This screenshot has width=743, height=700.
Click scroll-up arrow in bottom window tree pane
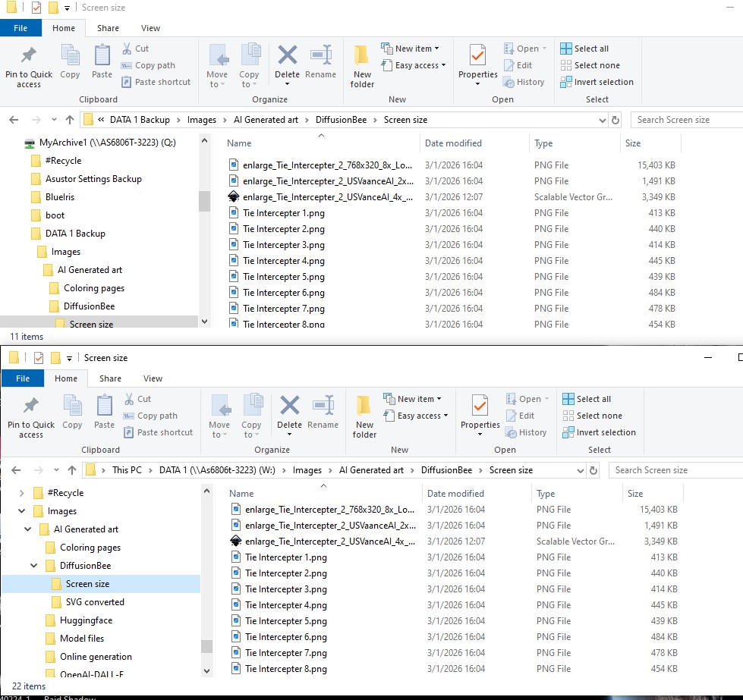point(206,491)
